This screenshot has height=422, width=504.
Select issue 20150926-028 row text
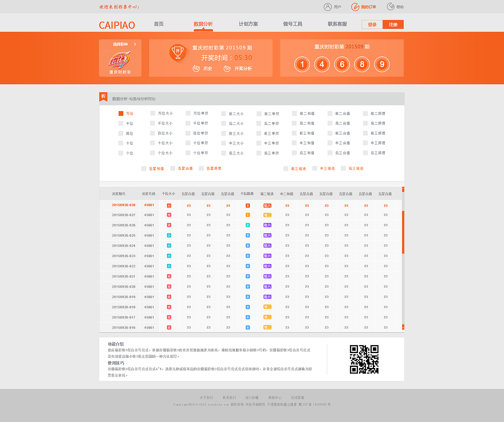click(x=124, y=205)
